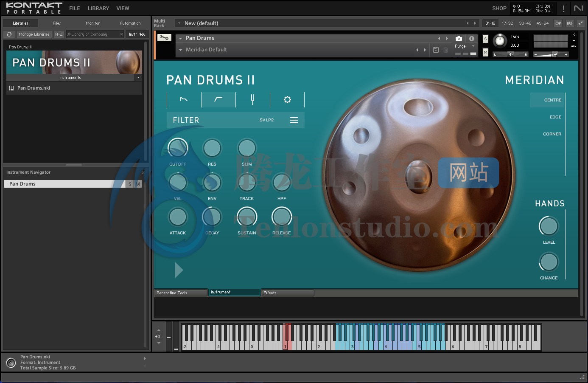Open the VIEW menu
The image size is (588, 383).
pyautogui.click(x=123, y=8)
